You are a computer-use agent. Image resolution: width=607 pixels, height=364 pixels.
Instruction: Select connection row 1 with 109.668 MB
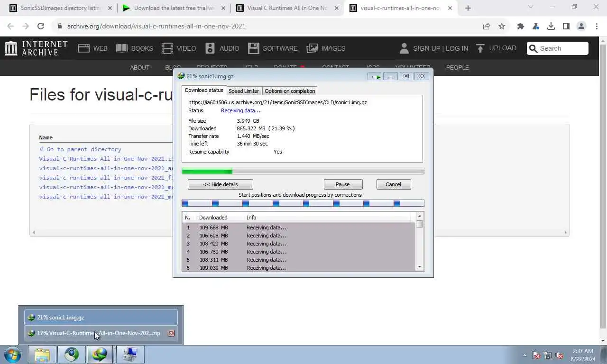point(299,227)
